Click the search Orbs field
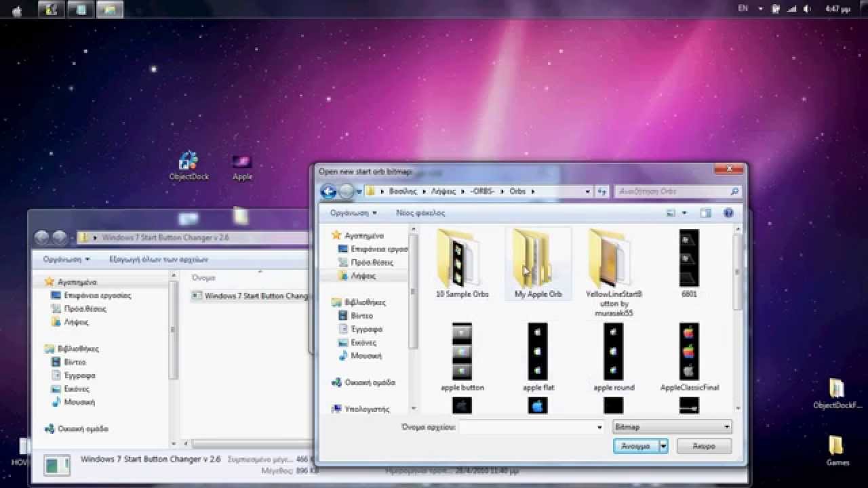Viewport: 868px width, 488px height. coord(677,192)
